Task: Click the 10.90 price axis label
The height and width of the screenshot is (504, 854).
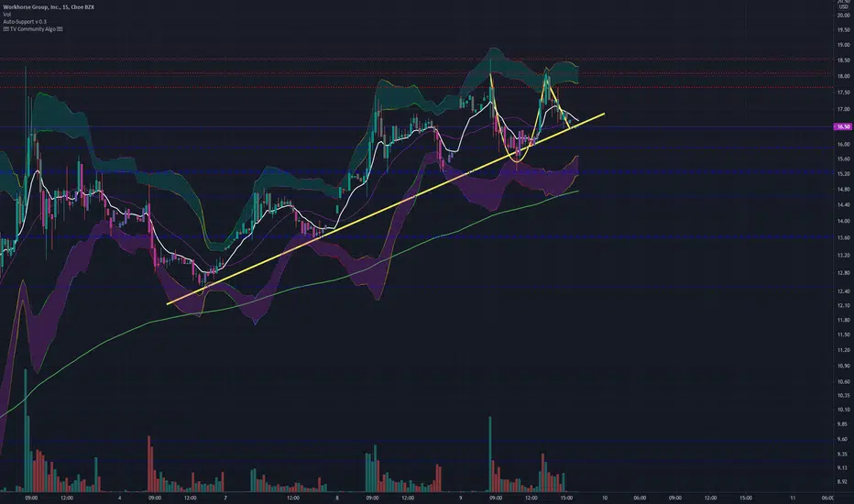Action: pos(843,367)
